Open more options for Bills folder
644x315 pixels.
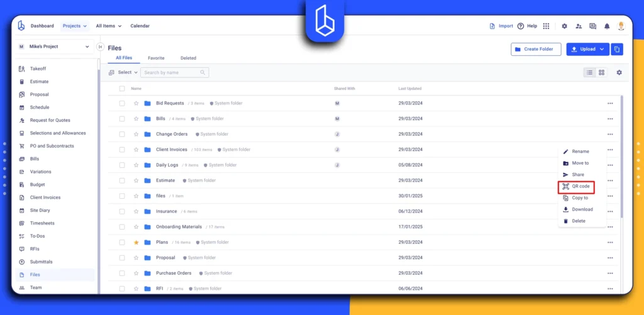coord(609,119)
